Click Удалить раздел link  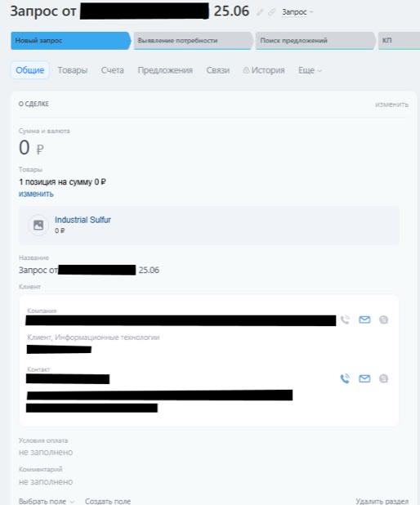click(x=382, y=501)
